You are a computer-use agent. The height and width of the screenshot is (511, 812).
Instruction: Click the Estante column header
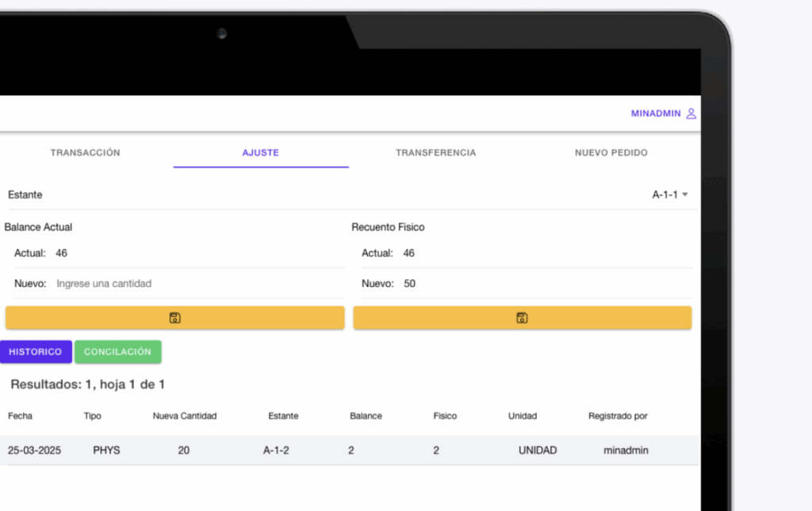283,416
